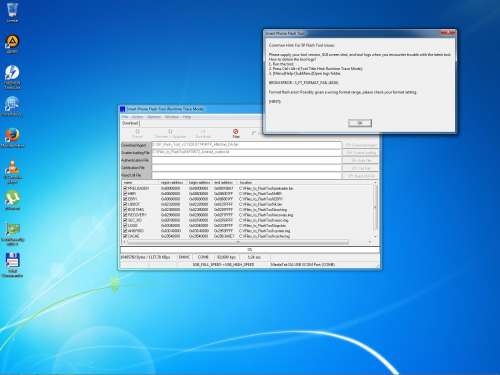Launch the uTorrent desktop shortcut

tap(12, 201)
